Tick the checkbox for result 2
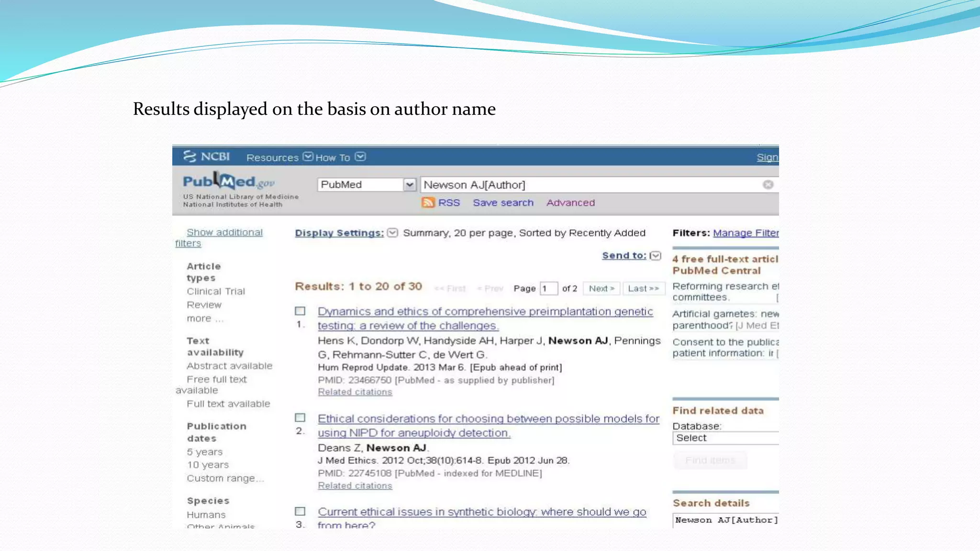Viewport: 980px width, 551px height. click(300, 418)
